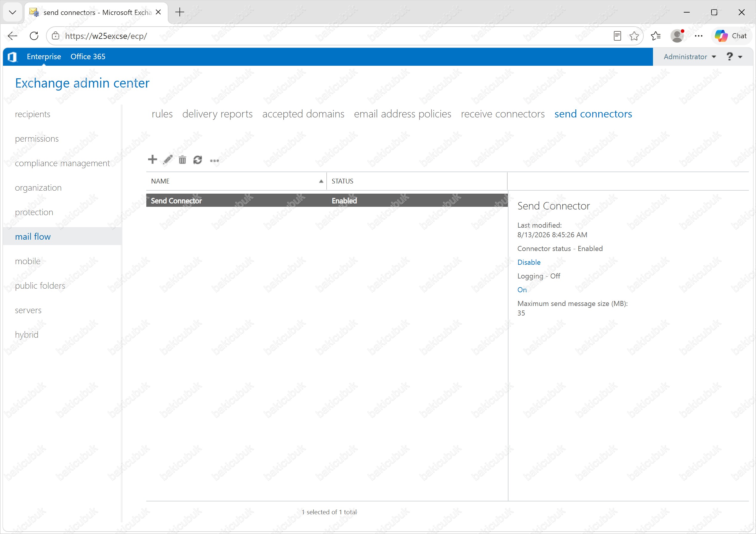The height and width of the screenshot is (534, 756).
Task: Add page to favorites star icon
Action: [x=634, y=36]
